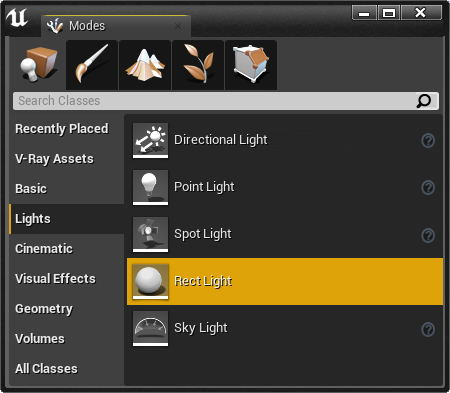This screenshot has height=393, width=450.
Task: Select the Volumes category
Action: click(x=40, y=339)
